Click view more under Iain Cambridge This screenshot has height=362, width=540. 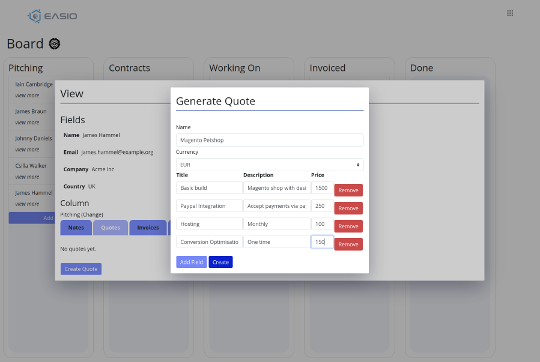tap(27, 95)
